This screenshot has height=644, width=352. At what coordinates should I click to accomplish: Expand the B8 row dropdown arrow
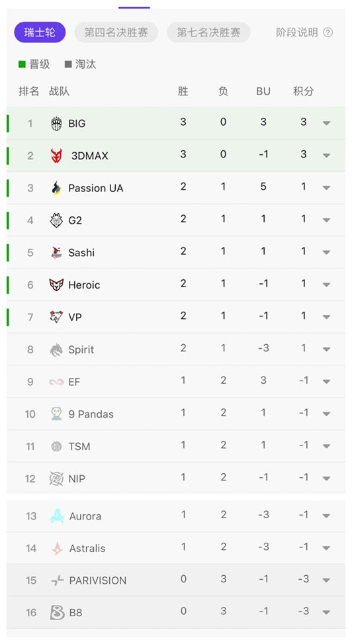[327, 612]
